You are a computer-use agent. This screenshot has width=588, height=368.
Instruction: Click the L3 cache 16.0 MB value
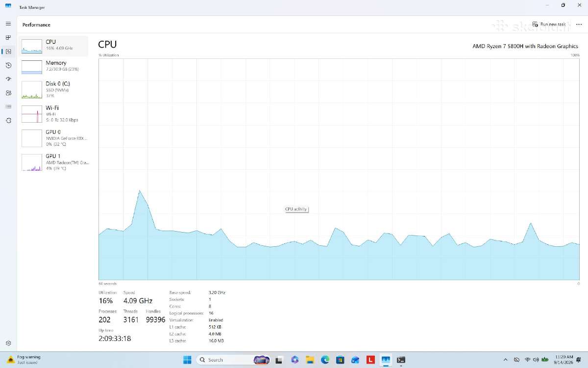pyautogui.click(x=216, y=341)
